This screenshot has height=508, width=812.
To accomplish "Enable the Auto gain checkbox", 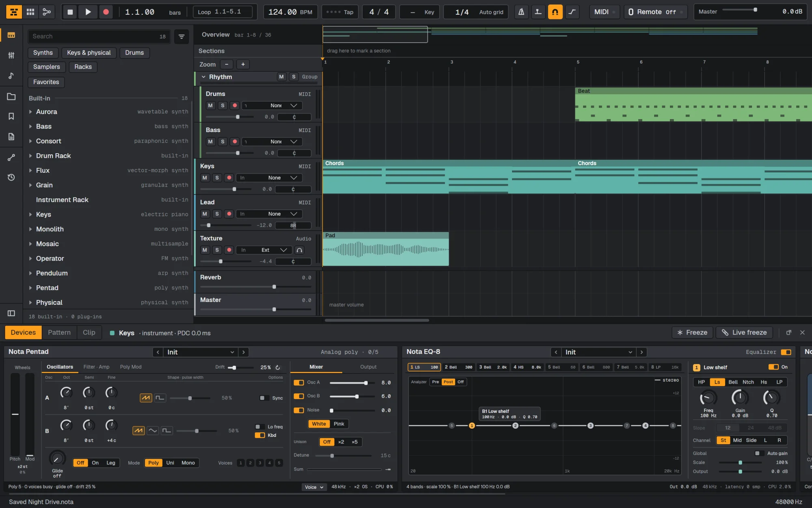I will (757, 453).
